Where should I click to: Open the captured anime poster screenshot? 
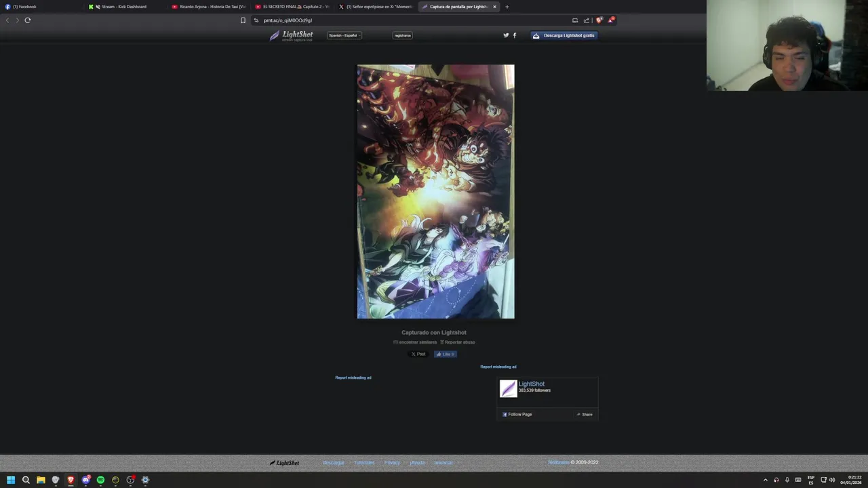(x=435, y=192)
